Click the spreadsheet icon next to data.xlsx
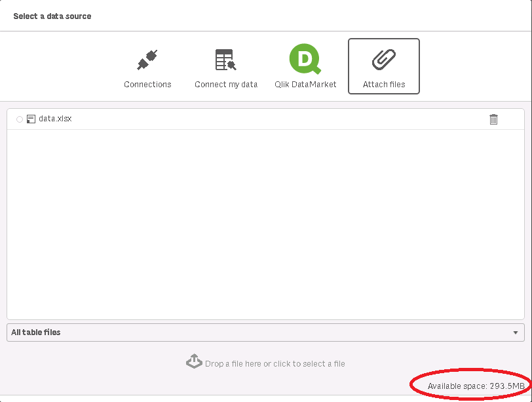The height and width of the screenshot is (402, 532). [29, 119]
